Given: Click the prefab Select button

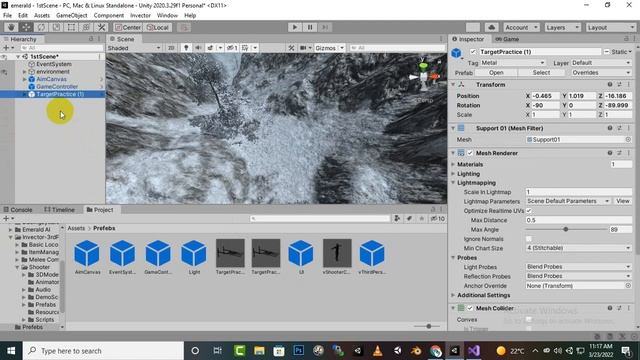Looking at the screenshot, I should 541,73.
